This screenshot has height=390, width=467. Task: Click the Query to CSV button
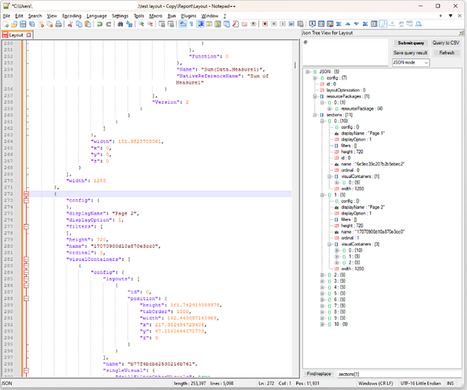click(x=446, y=43)
